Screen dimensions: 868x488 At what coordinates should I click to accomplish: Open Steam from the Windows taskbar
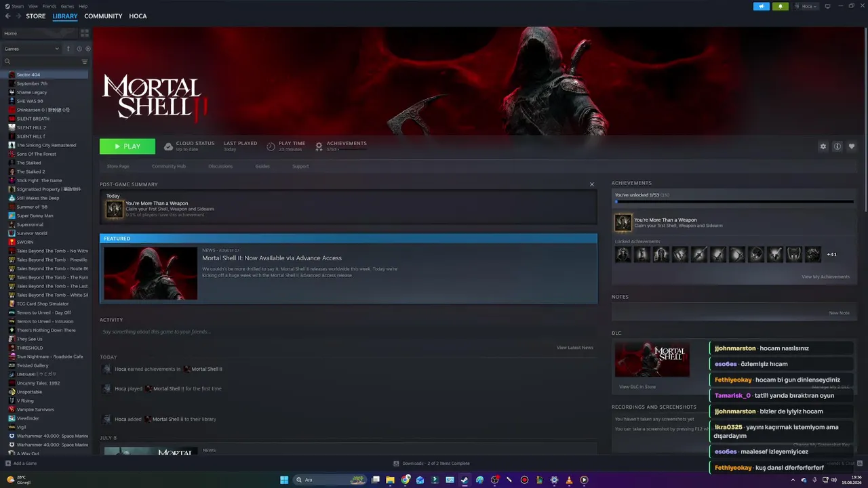(465, 480)
